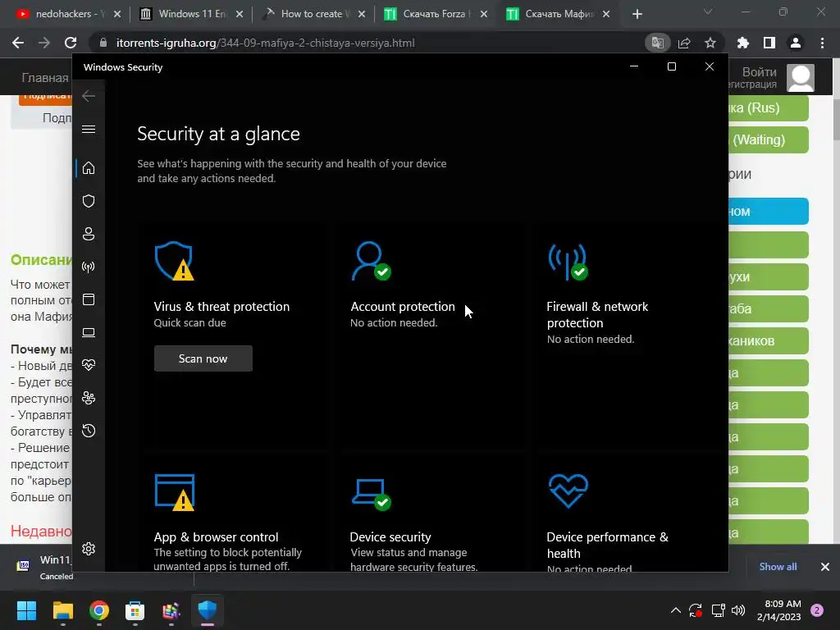This screenshot has height=630, width=840.
Task: Toggle Chrome side panel icon
Action: click(x=769, y=43)
